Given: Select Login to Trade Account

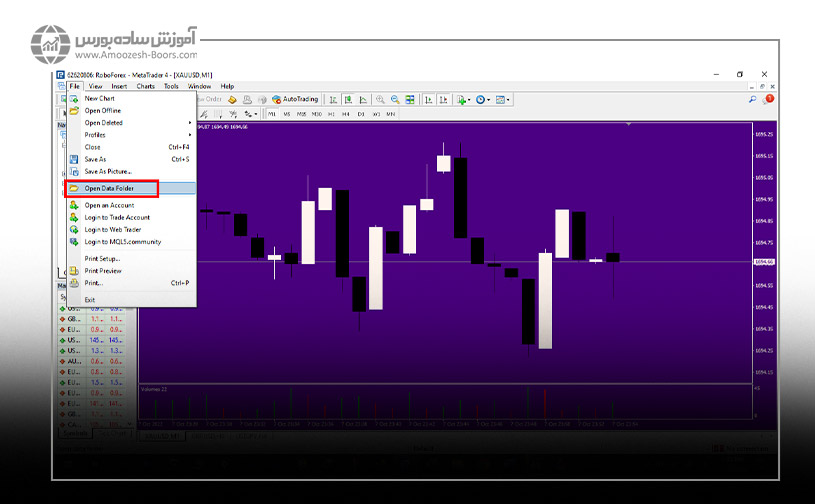Looking at the screenshot, I should tap(117, 217).
